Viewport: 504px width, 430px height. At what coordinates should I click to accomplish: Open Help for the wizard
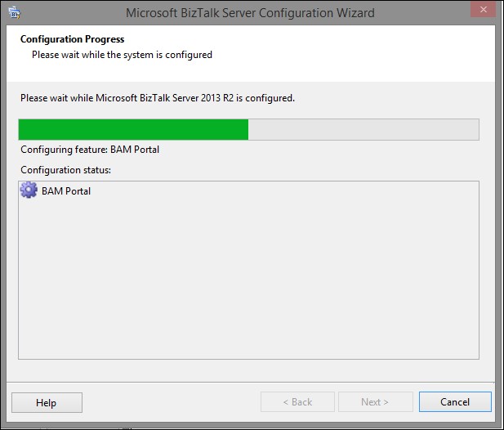click(x=47, y=403)
